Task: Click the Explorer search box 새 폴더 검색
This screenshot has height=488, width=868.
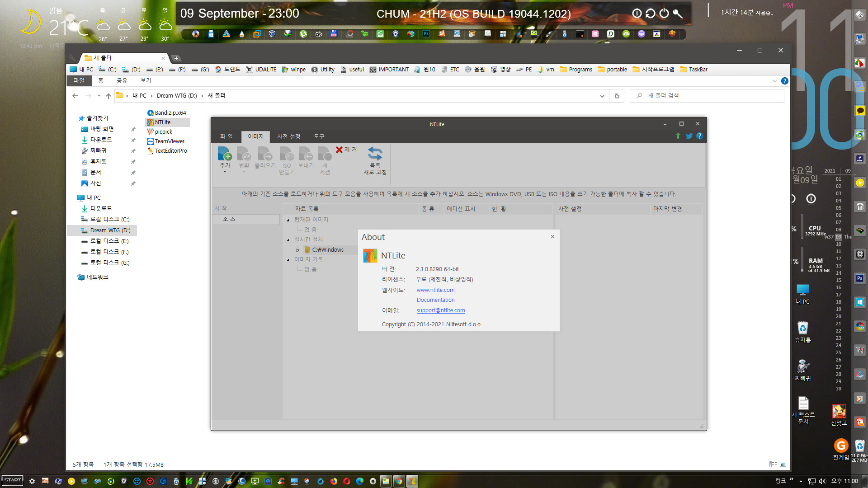Action: point(707,96)
